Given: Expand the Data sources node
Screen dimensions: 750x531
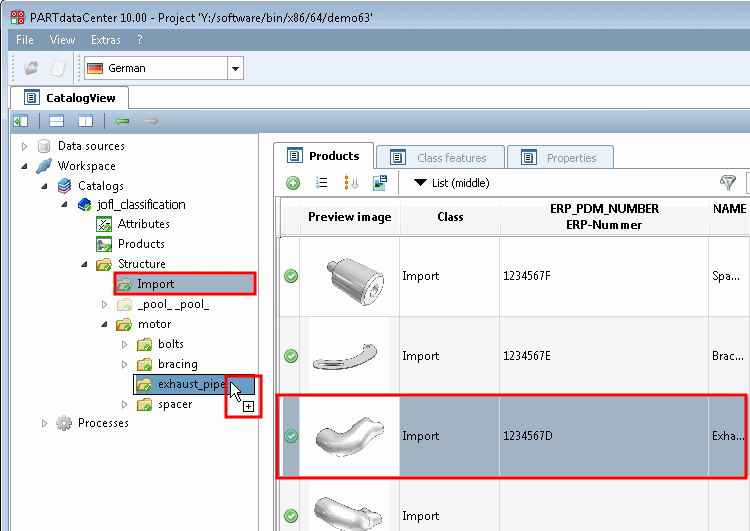Looking at the screenshot, I should (x=25, y=146).
